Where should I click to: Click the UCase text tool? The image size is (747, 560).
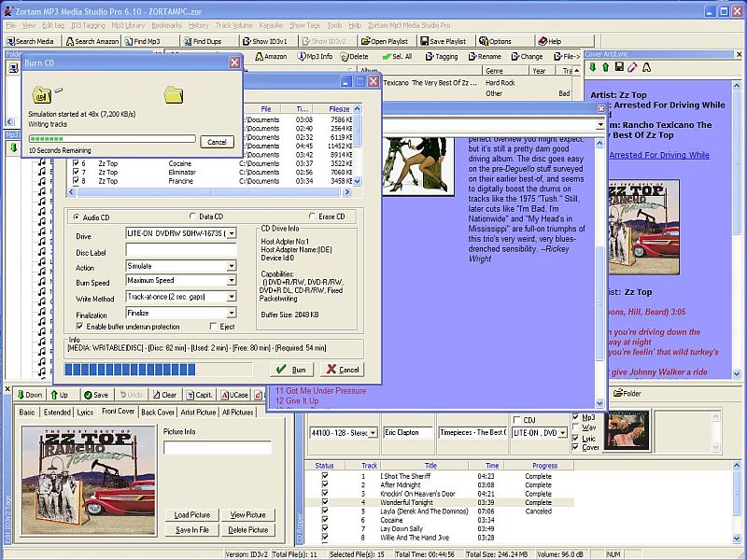coord(233,395)
